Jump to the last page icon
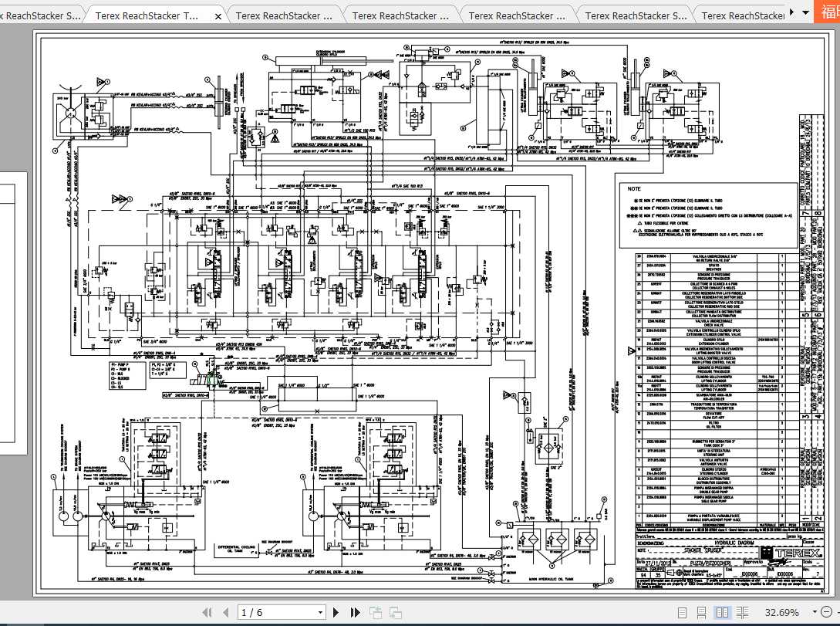840x626 pixels. pyautogui.click(x=356, y=612)
